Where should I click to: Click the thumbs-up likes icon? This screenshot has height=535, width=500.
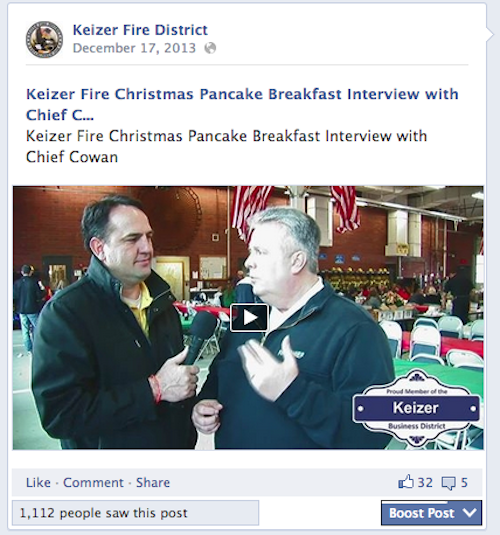pos(406,482)
